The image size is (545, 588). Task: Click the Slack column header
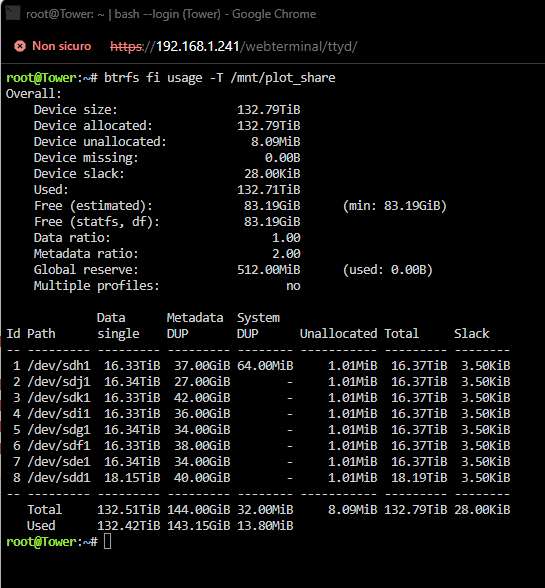coord(471,334)
